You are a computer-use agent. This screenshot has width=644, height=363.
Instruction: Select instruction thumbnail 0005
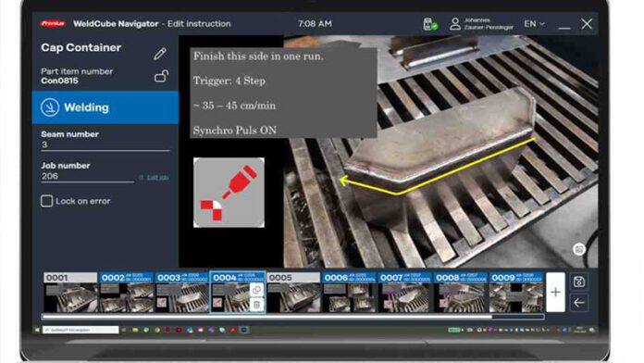pyautogui.click(x=293, y=293)
